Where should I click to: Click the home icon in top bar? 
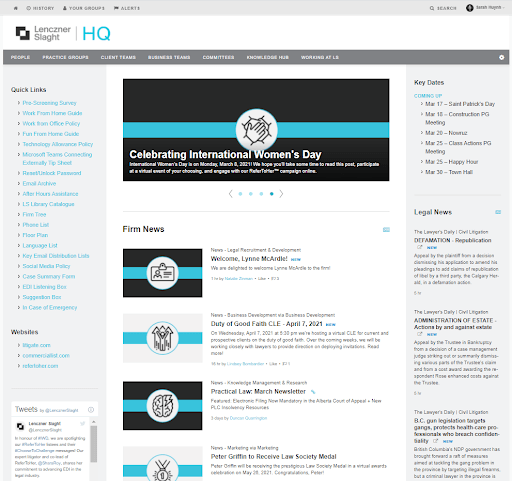(x=16, y=8)
